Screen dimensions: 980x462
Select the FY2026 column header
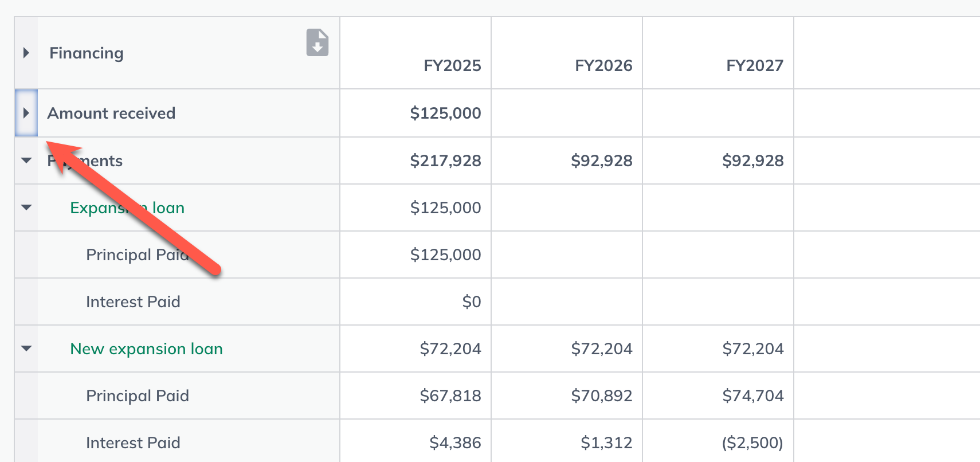[x=603, y=65]
